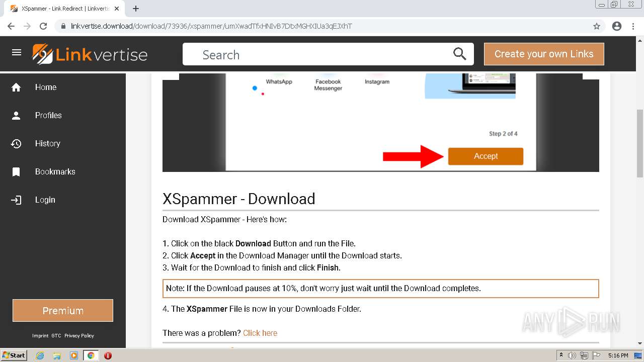Image resolution: width=644 pixels, height=362 pixels.
Task: Click the network tray icon
Action: point(584,355)
